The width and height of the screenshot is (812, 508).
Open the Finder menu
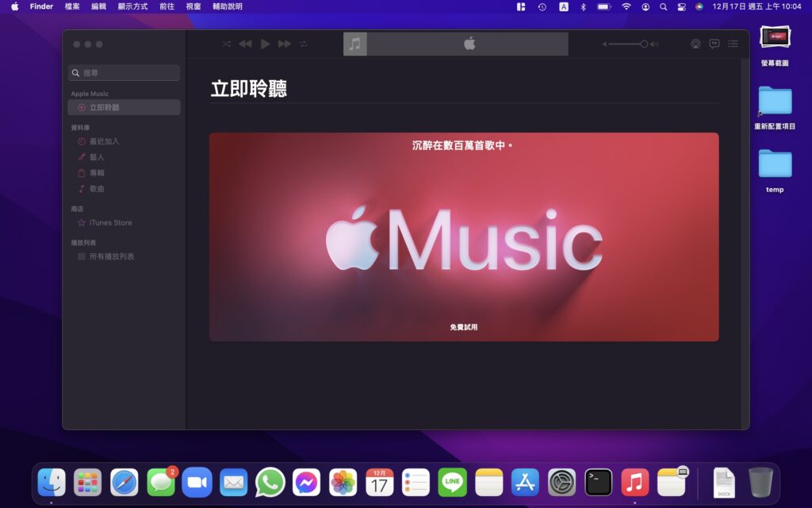(41, 6)
